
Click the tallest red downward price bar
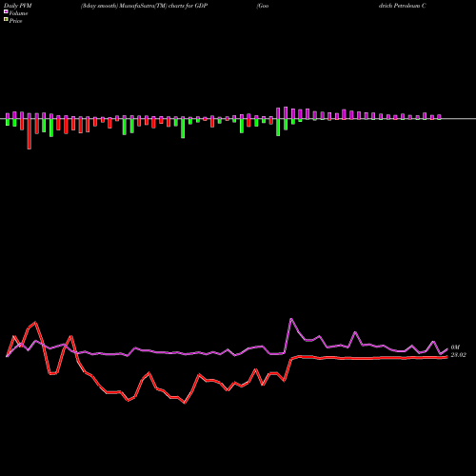[30, 133]
